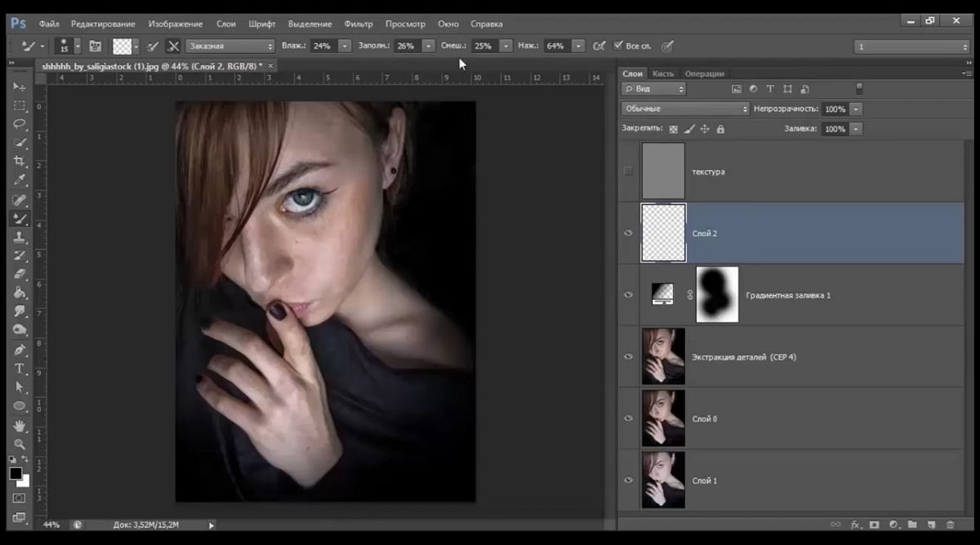Open the brush panel toggle icon
The width and height of the screenshot is (980, 545).
[x=96, y=47]
